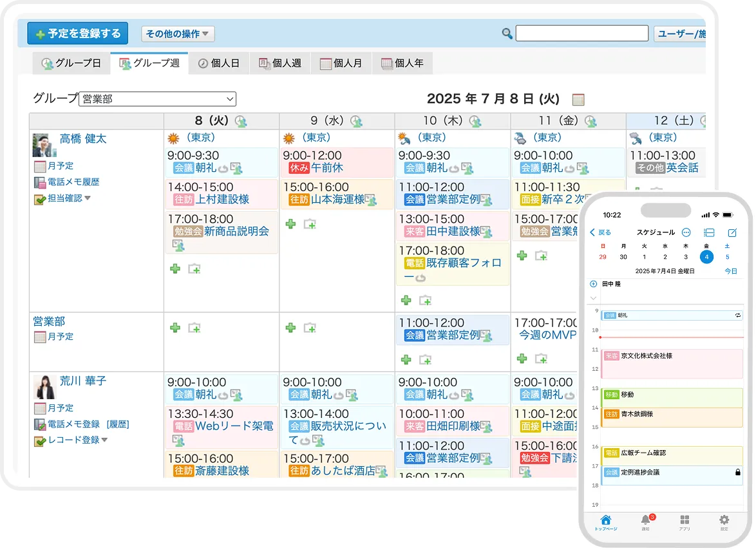This screenshot has height=555, width=756.
Task: Open the その他の操作 dropdown menu
Action: pos(178,34)
